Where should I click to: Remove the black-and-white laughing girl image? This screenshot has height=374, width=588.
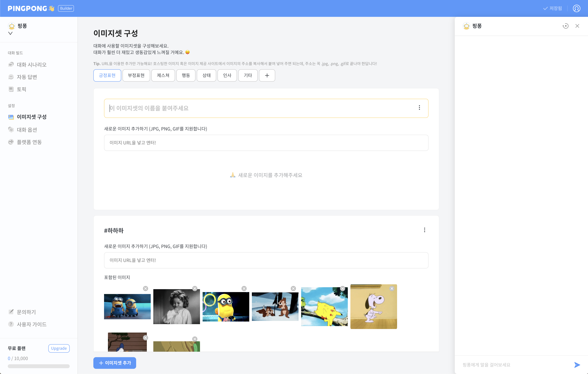pyautogui.click(x=195, y=288)
